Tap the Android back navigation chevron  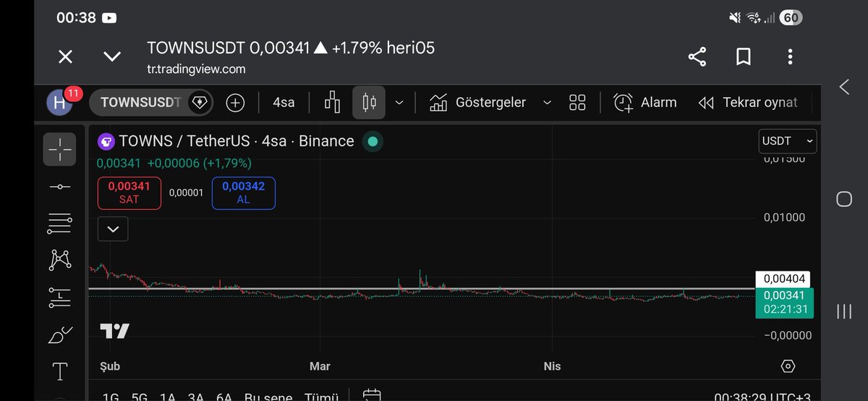click(844, 87)
